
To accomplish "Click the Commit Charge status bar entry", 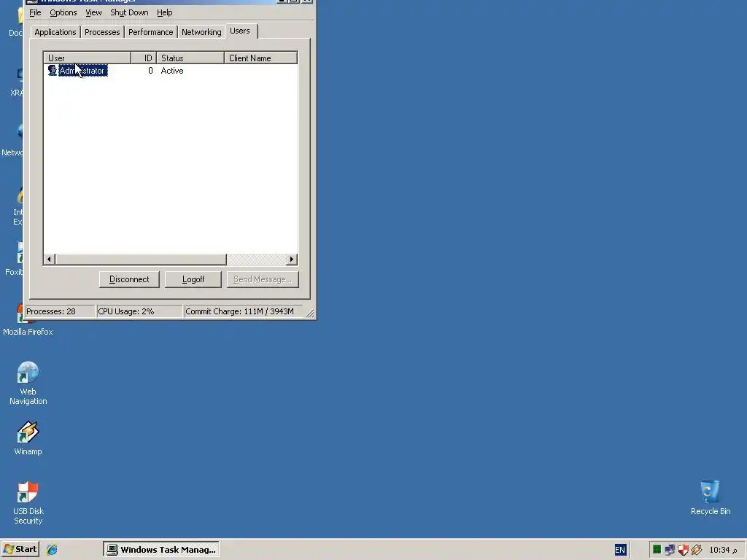I will coord(243,311).
